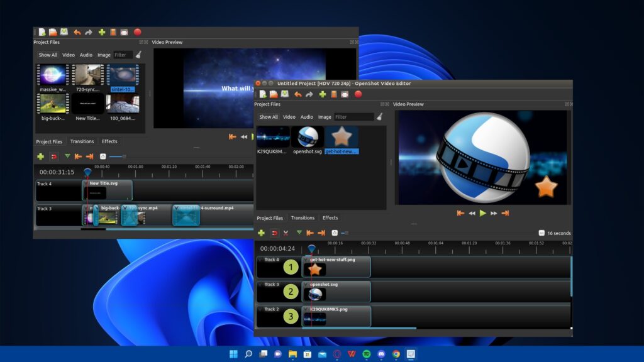
Task: Click Previous Marker arrow in front timeline toolbar
Action: (x=310, y=233)
